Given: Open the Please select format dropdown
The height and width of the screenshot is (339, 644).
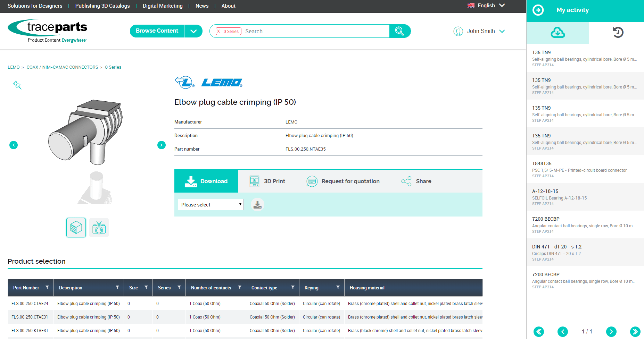Looking at the screenshot, I should coord(211,205).
